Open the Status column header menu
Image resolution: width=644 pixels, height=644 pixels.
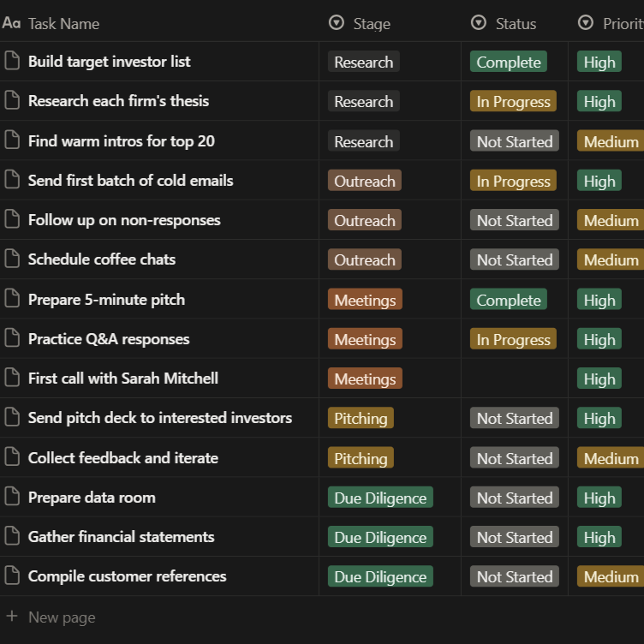[x=504, y=23]
